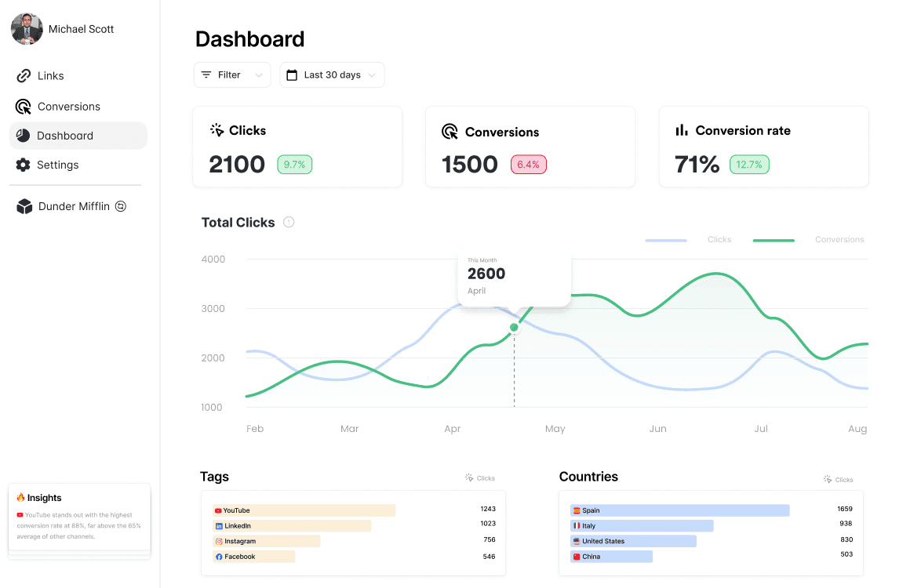Expand the Filter chevron arrow
Viewport: 910px width, 588px height.
click(259, 75)
